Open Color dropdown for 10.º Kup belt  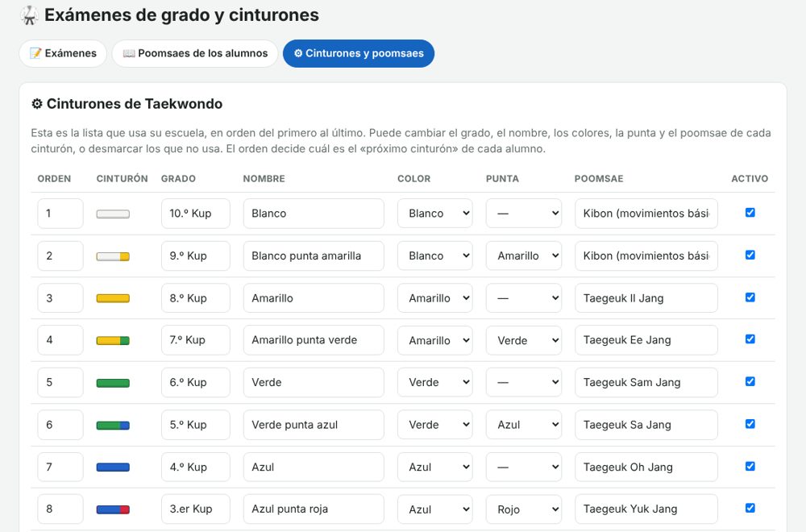pos(435,214)
